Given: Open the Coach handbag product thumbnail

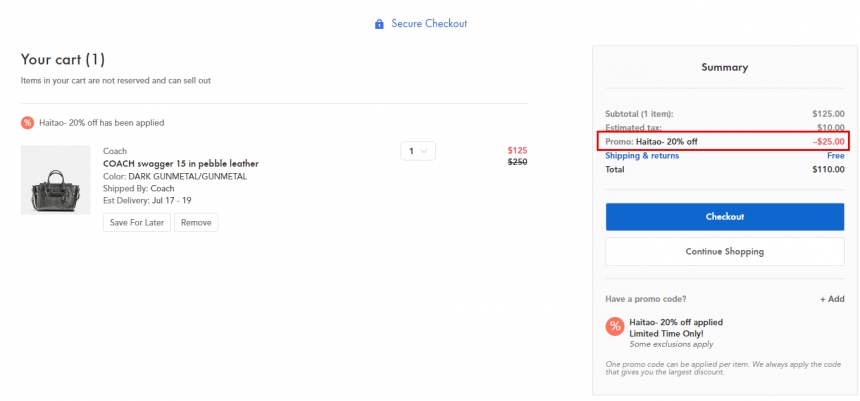Looking at the screenshot, I should pyautogui.click(x=55, y=180).
